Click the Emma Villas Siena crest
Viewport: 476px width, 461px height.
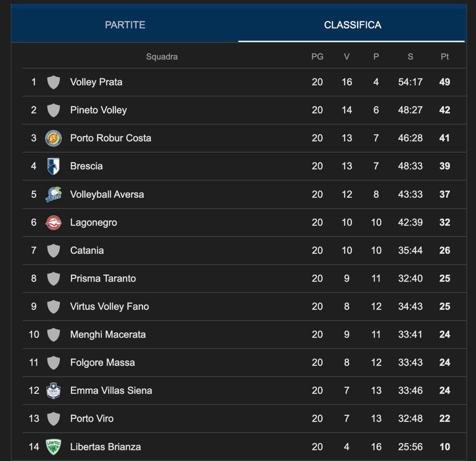[54, 391]
